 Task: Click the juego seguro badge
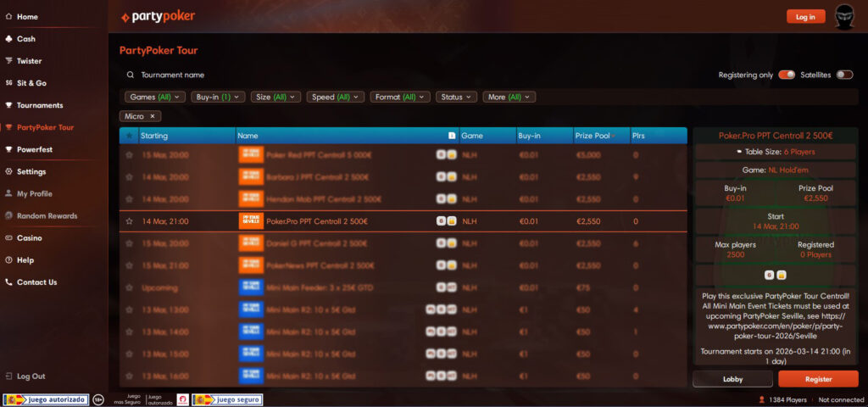pyautogui.click(x=227, y=399)
